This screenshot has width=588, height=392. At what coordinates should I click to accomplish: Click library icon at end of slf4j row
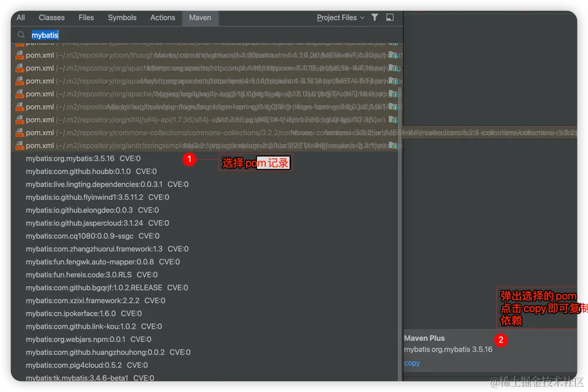(x=392, y=120)
